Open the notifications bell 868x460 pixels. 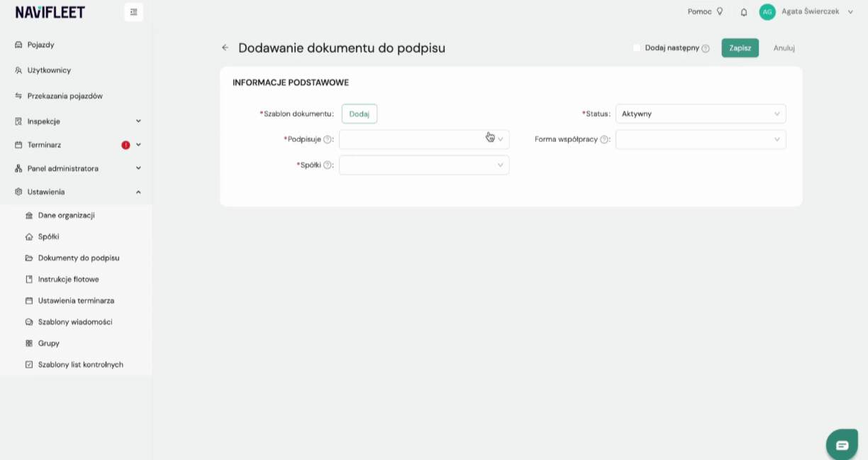tap(744, 12)
